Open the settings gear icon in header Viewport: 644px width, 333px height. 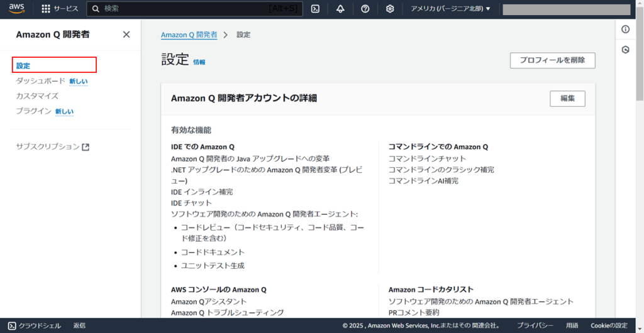point(390,9)
